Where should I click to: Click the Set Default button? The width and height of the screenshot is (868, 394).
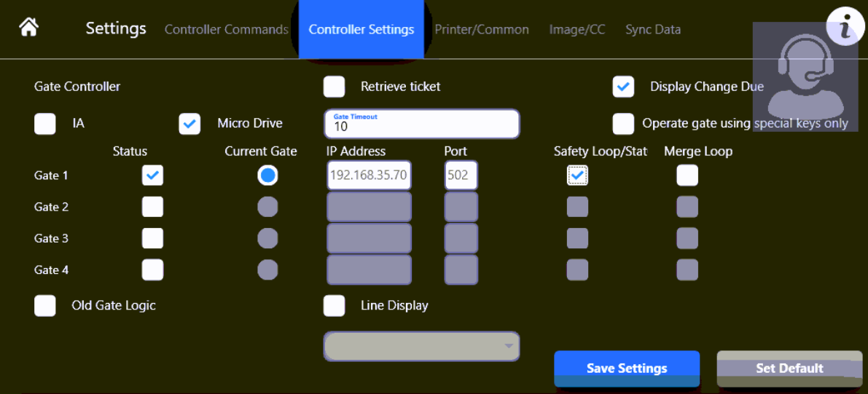click(x=789, y=369)
